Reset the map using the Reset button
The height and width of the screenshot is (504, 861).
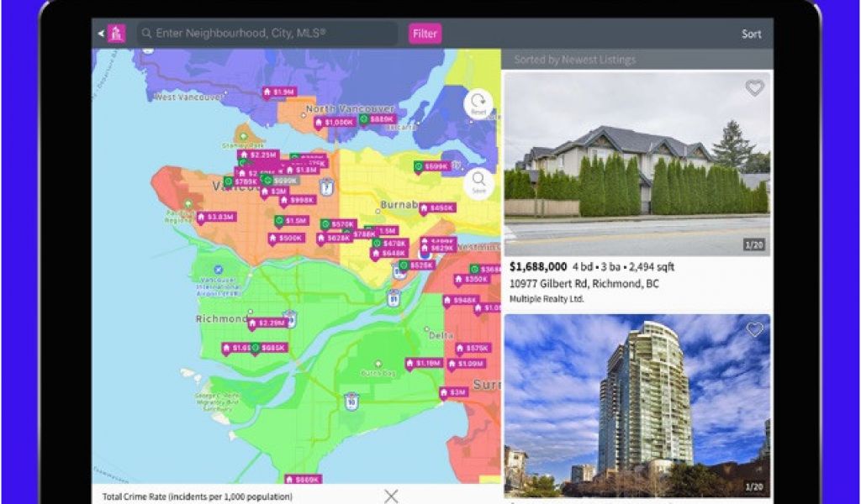[478, 103]
